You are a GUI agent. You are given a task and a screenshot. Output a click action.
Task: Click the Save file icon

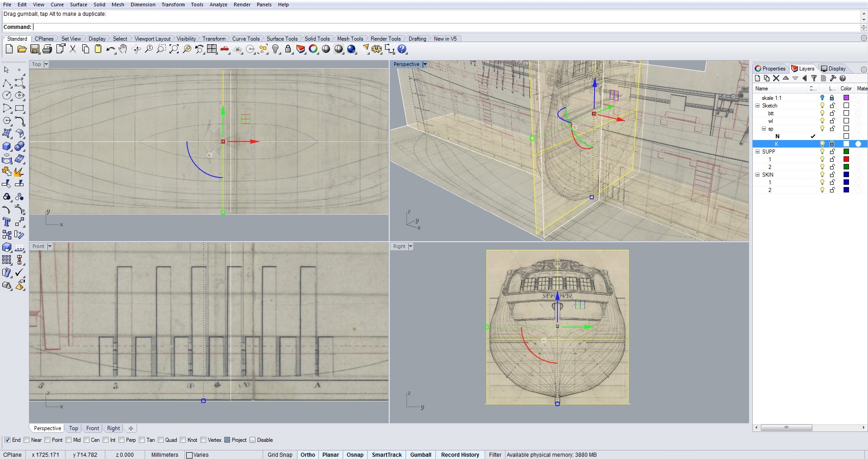pos(35,49)
